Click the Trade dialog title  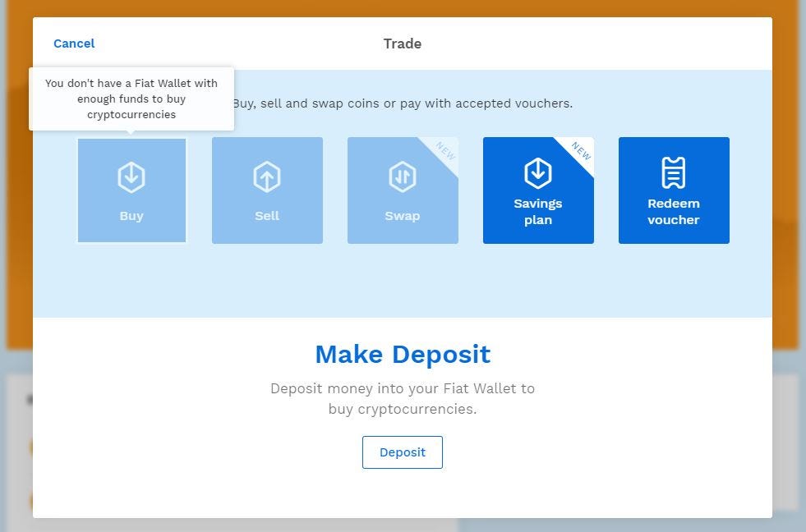coord(403,44)
